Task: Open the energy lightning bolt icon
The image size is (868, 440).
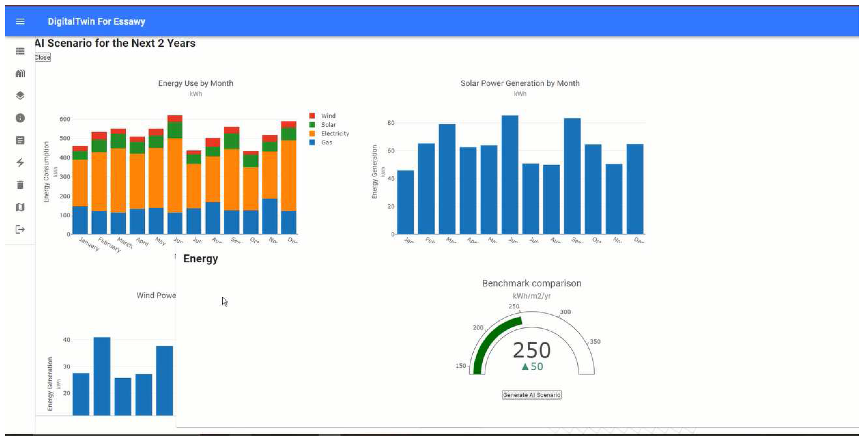Action: point(20,162)
